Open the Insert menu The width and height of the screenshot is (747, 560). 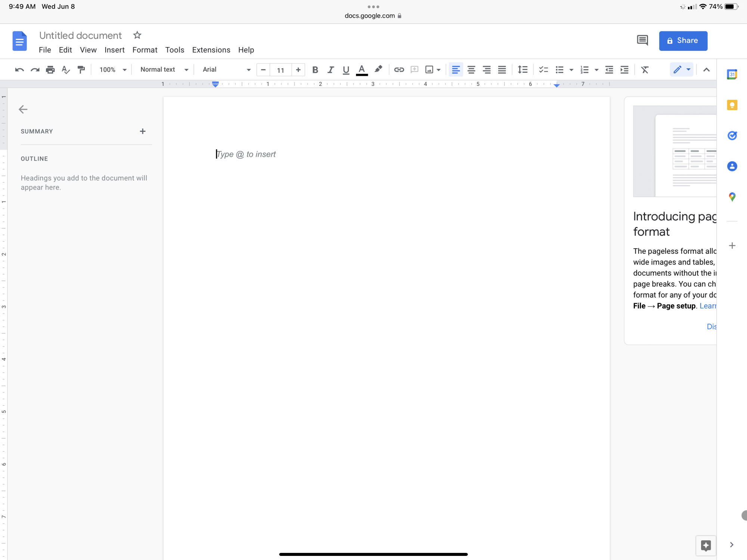114,50
